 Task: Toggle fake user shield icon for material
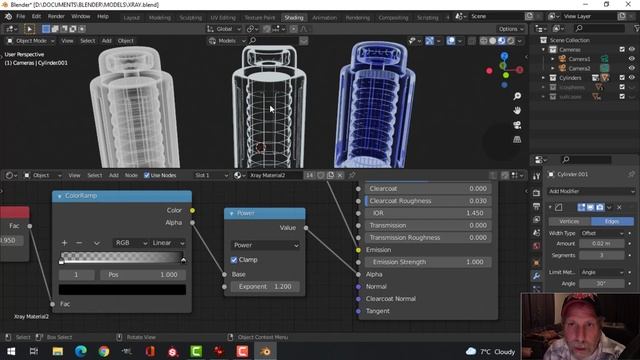tap(321, 175)
